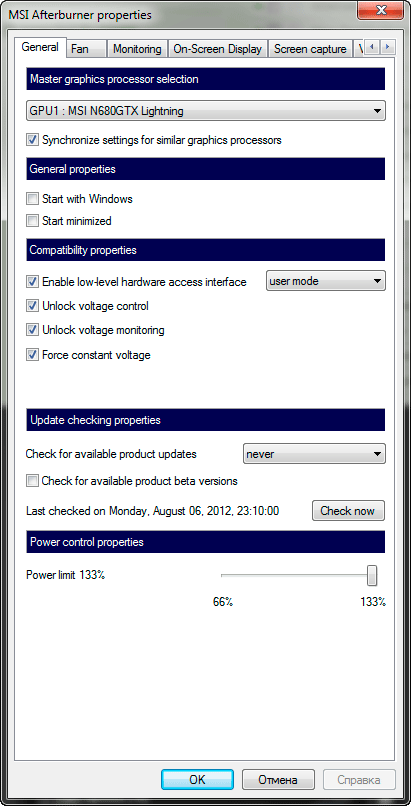The height and width of the screenshot is (806, 411).
Task: Enable Start minimized
Action: (x=33, y=221)
